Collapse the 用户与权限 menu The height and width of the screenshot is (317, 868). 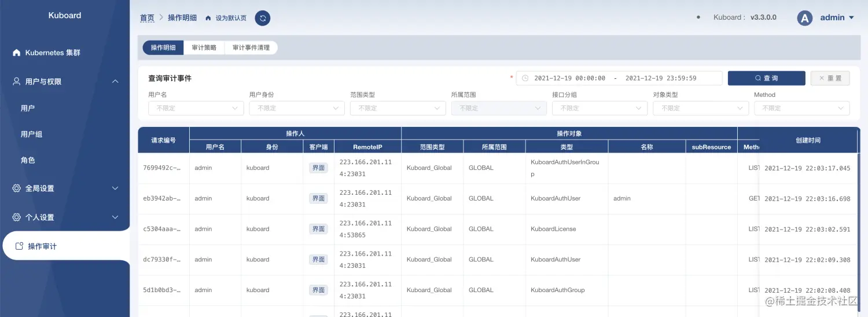115,82
